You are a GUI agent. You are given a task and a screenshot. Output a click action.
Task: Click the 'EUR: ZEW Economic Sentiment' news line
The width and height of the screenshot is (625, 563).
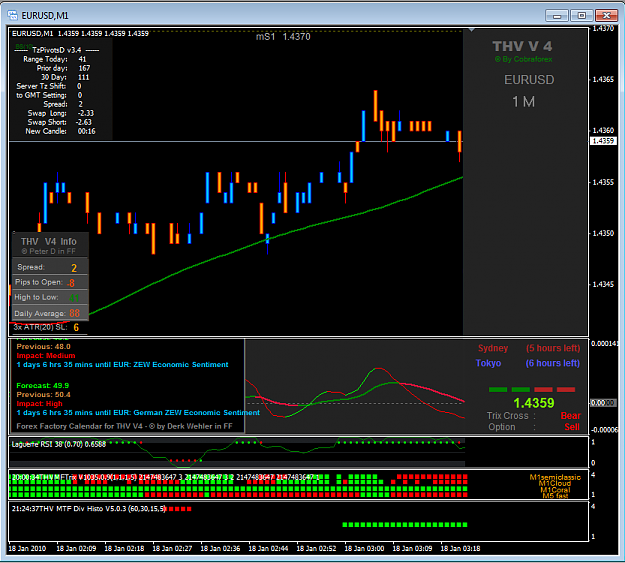(x=122, y=364)
